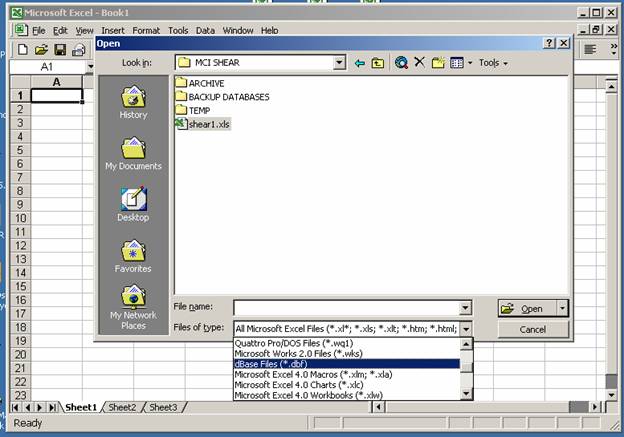Click the Views grid icon

click(x=457, y=62)
